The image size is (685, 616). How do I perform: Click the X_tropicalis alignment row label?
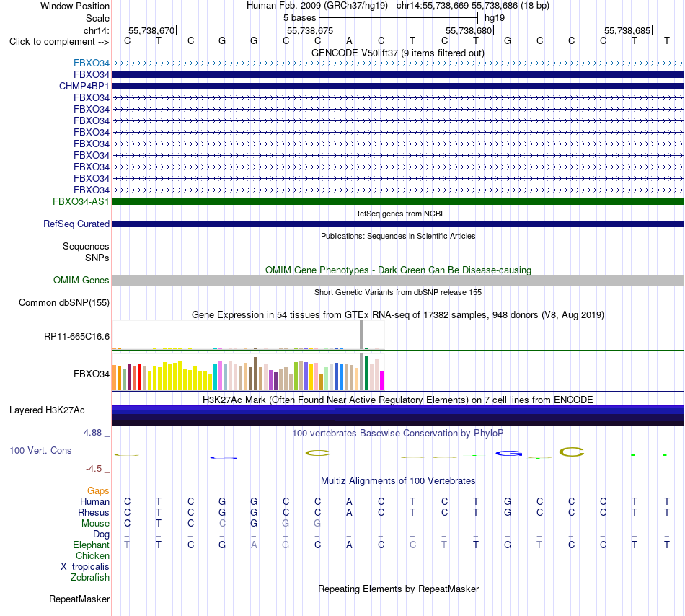[x=85, y=567]
